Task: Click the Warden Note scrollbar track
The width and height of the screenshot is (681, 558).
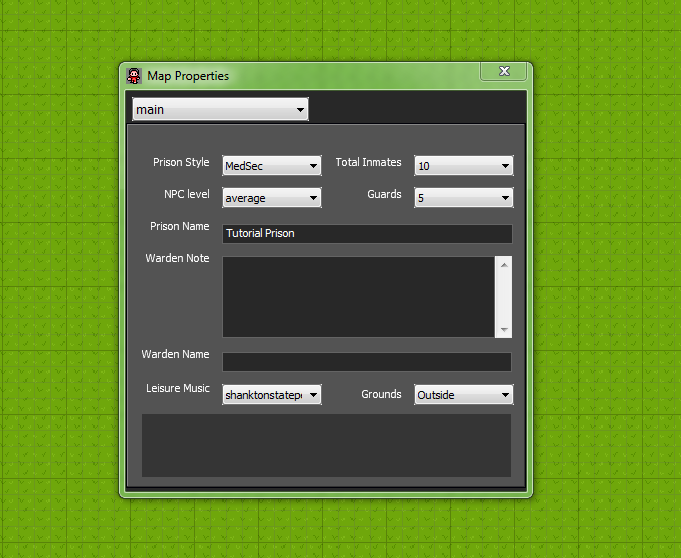Action: [x=504, y=297]
